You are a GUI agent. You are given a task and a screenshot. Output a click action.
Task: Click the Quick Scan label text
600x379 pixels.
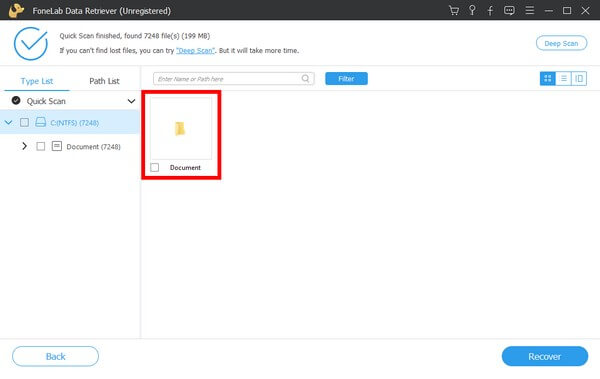point(46,101)
